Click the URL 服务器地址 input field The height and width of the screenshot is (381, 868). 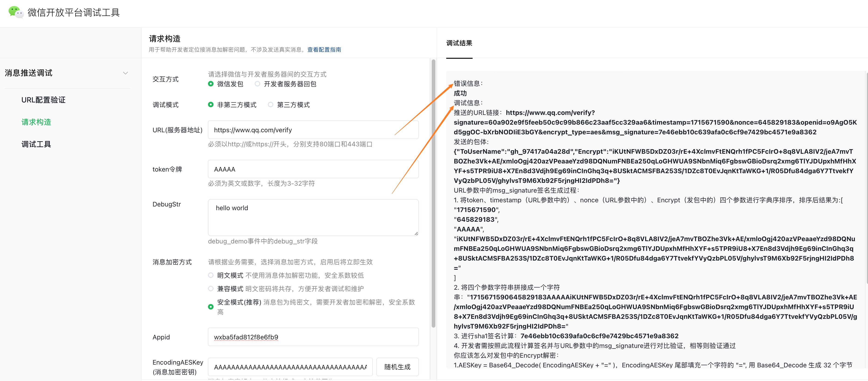[313, 130]
